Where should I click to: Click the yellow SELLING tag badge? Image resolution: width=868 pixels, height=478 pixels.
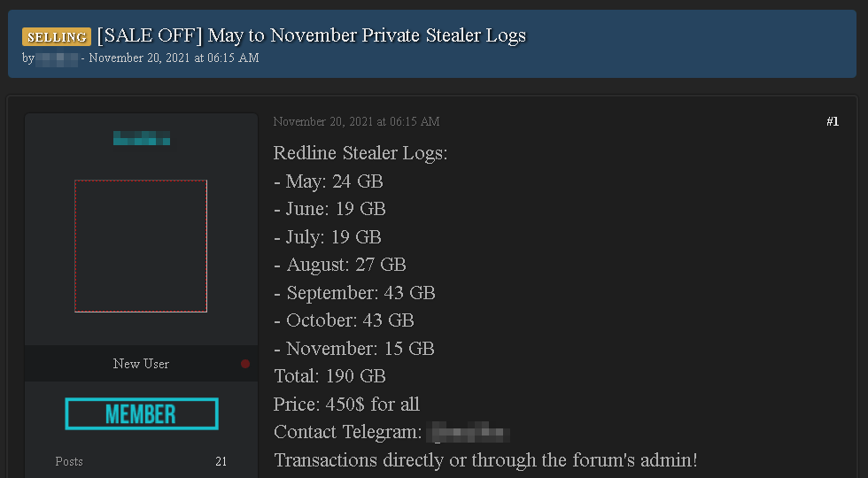coord(57,36)
